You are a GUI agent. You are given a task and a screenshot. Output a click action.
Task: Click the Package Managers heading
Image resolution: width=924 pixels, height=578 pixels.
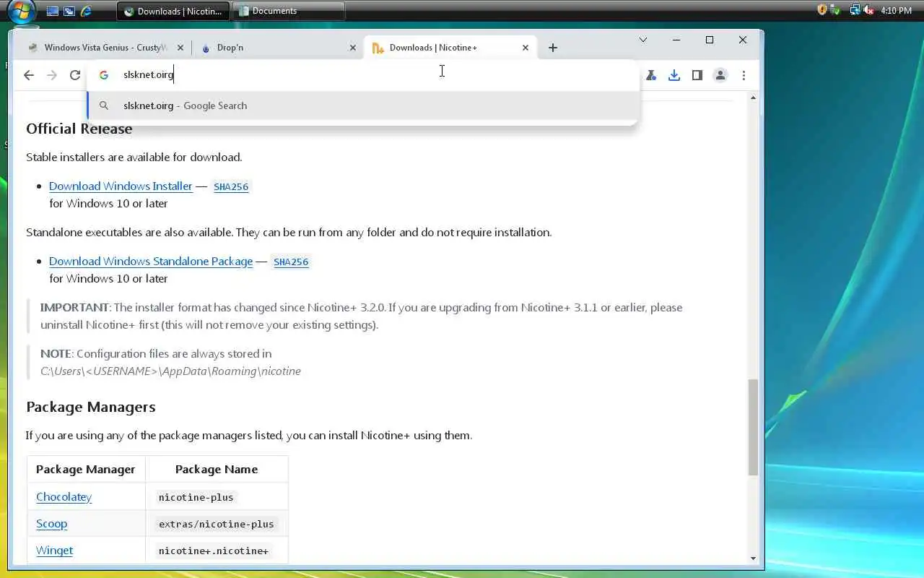[91, 407]
